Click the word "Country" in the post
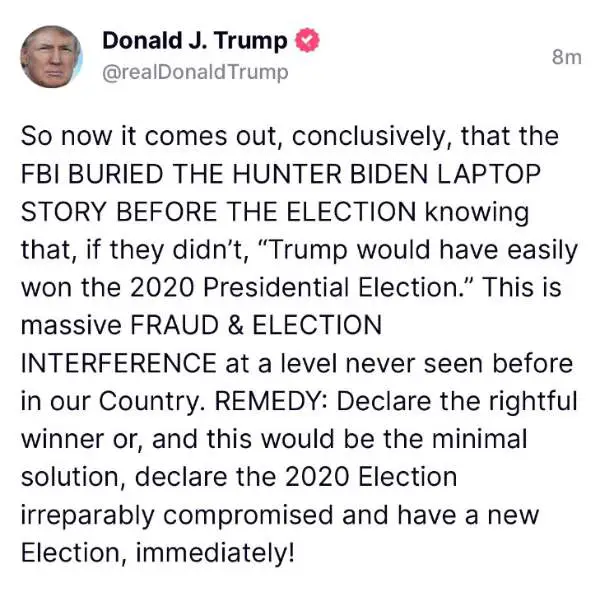The image size is (600, 597). (149, 401)
